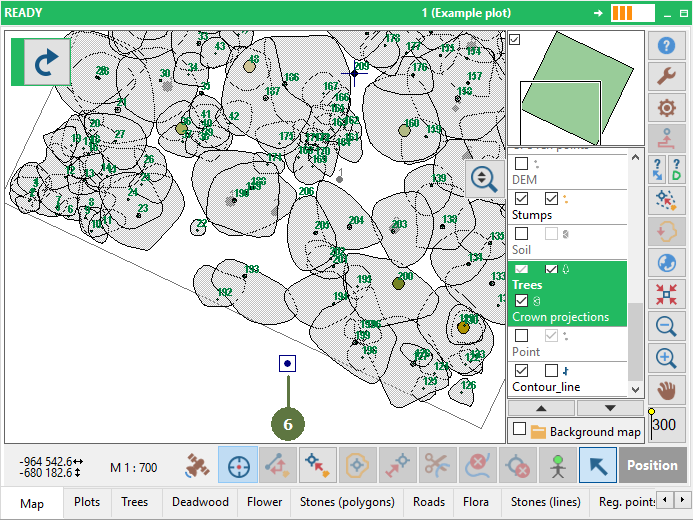693x520 pixels.
Task: Enable the DEM layer checkbox
Action: pyautogui.click(x=522, y=163)
